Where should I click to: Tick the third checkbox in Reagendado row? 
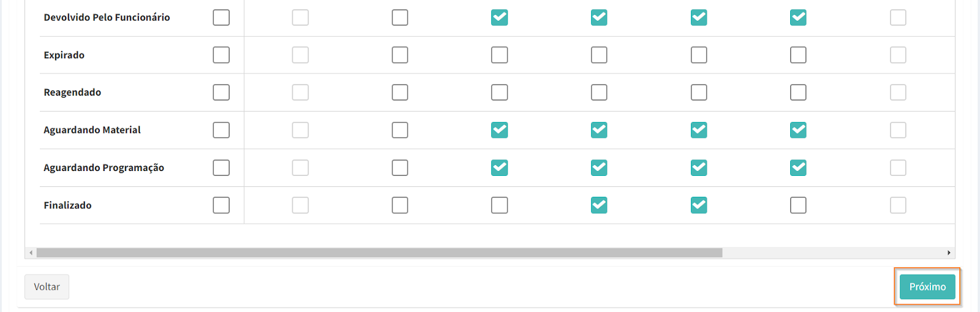(x=400, y=93)
